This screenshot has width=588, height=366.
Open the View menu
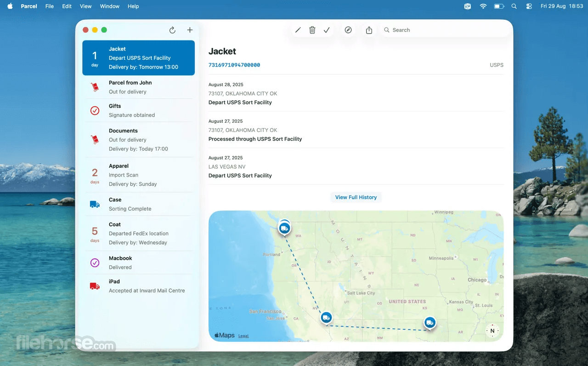(86, 6)
